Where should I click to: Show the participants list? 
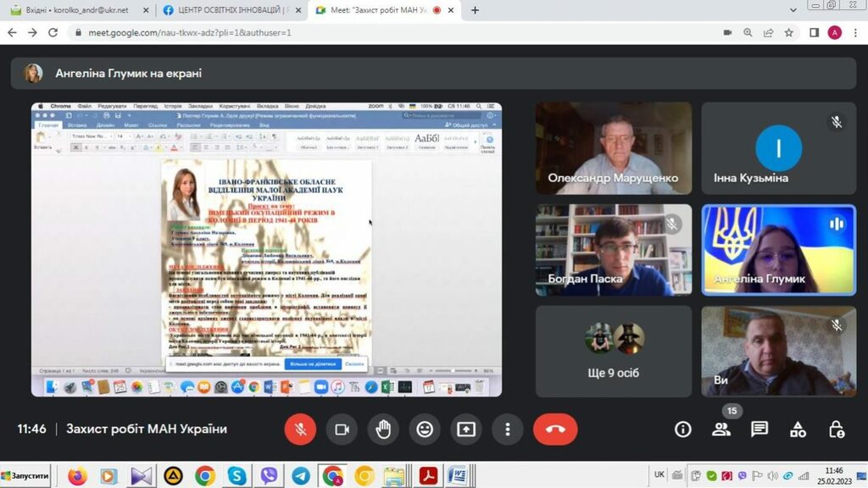pyautogui.click(x=721, y=429)
